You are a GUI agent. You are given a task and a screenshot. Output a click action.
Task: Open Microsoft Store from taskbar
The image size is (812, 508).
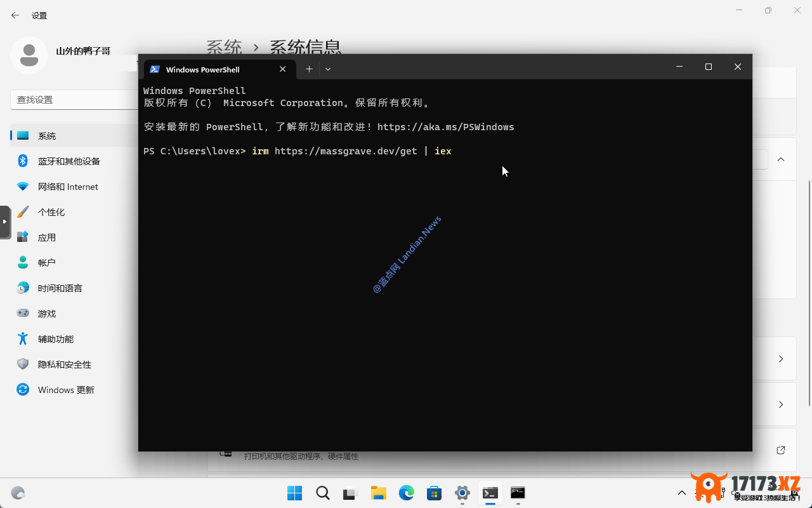point(435,493)
